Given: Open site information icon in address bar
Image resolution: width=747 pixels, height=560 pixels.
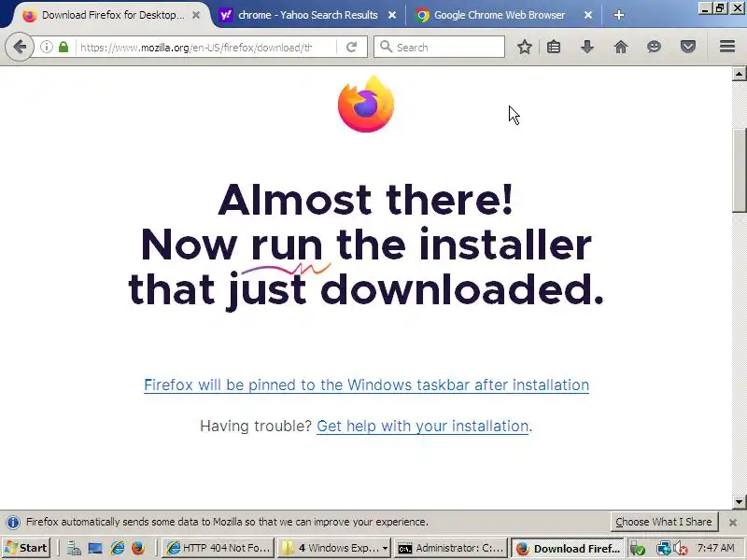Looking at the screenshot, I should (x=46, y=47).
